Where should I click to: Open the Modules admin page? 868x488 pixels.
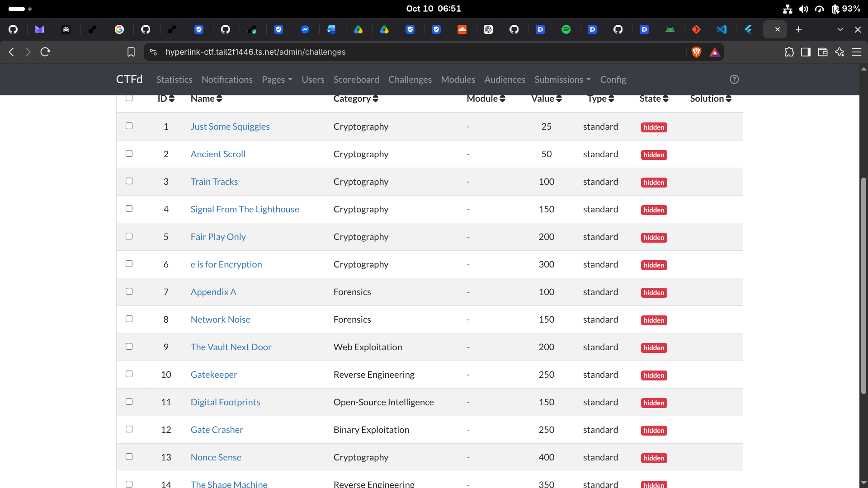pyautogui.click(x=458, y=80)
